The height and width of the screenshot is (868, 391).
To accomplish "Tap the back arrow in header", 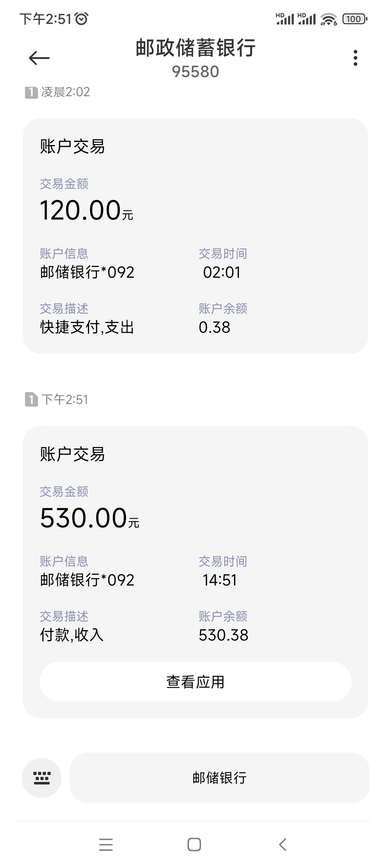I will click(x=39, y=58).
